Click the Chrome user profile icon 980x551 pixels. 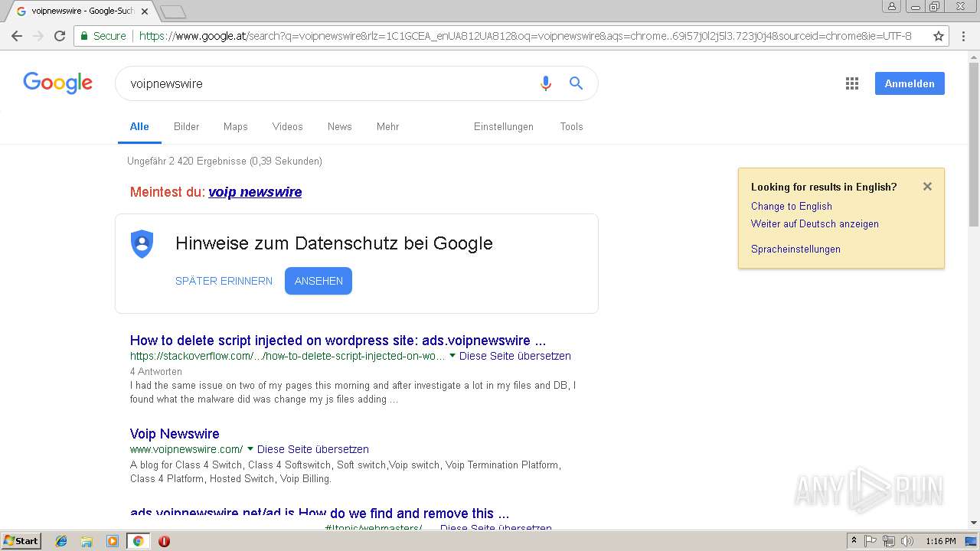click(x=891, y=6)
